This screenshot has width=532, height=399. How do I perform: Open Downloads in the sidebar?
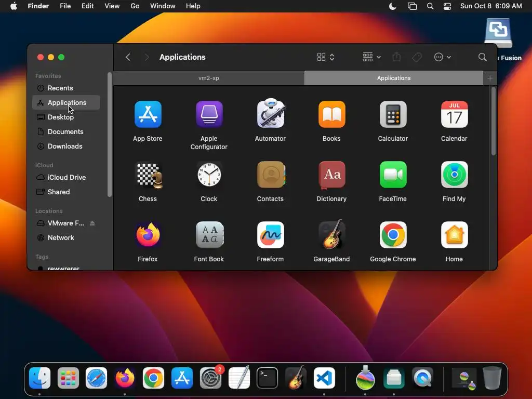[66, 146]
